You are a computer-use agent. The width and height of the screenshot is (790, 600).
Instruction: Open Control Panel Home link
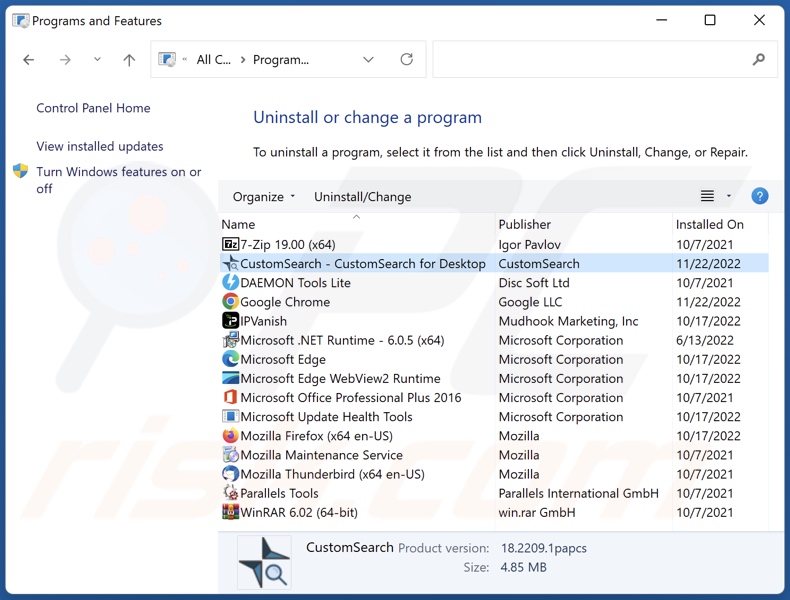pos(93,108)
